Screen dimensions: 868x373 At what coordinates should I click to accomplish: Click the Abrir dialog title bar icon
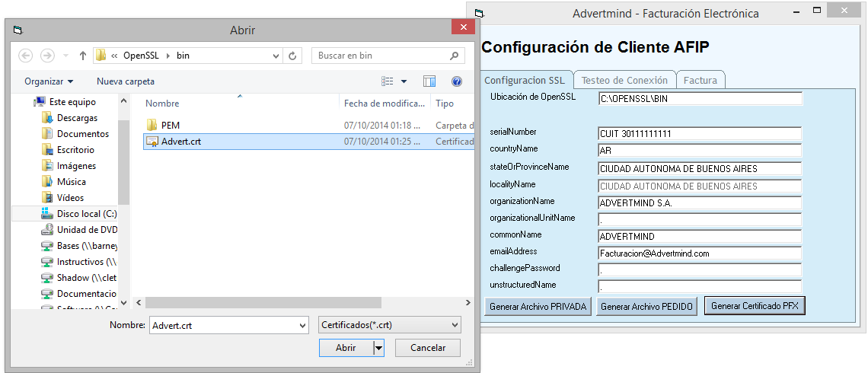tap(18, 30)
